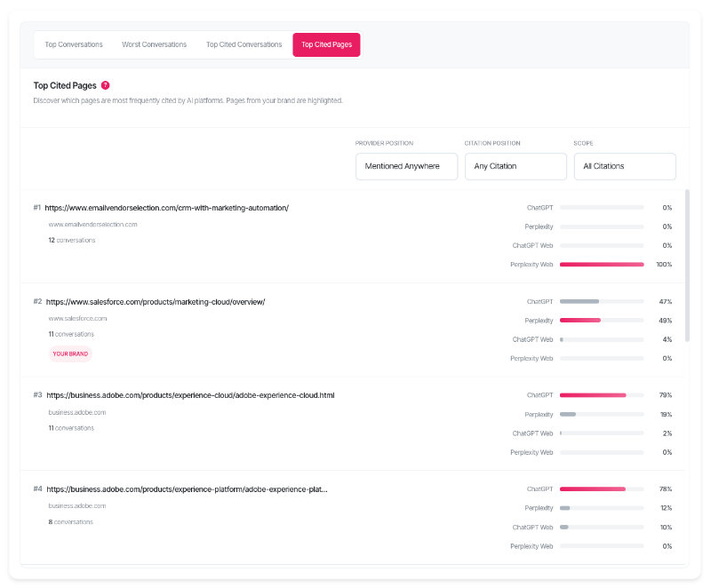Open the adobe experience-platform page link
The image size is (711, 588).
[187, 489]
